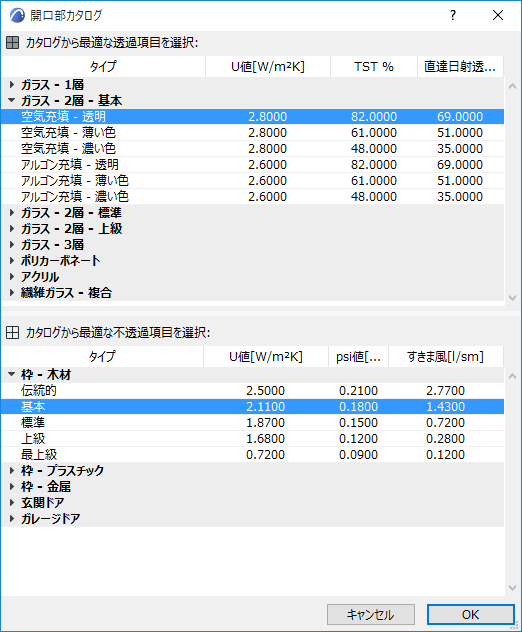
Task: Collapse the ガラス - 2層 - 基本 group
Action: tap(12, 100)
